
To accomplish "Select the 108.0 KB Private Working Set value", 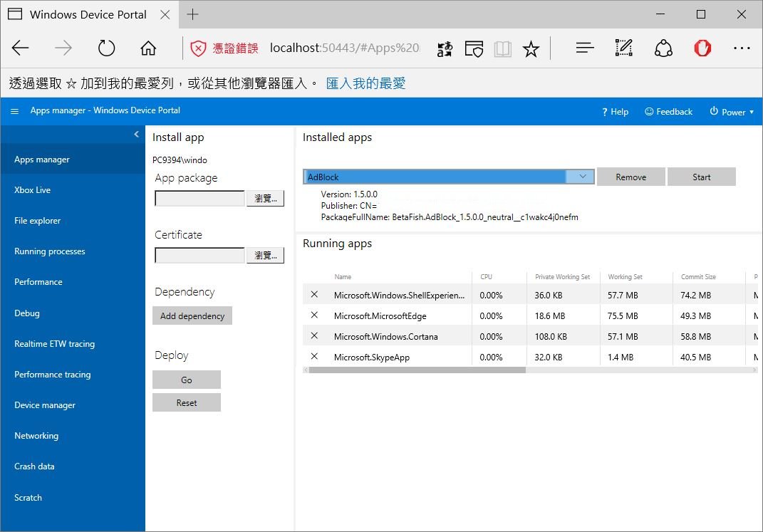I will click(551, 337).
